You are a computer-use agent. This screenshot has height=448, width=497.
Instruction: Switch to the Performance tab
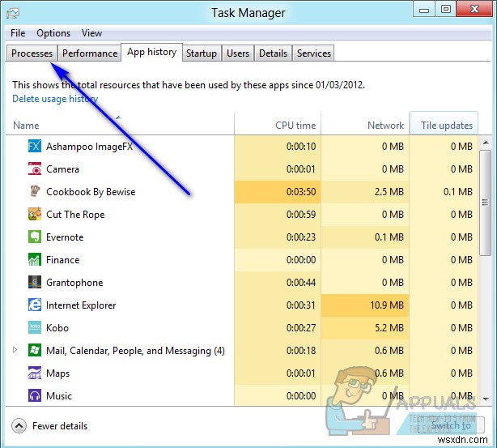click(90, 53)
